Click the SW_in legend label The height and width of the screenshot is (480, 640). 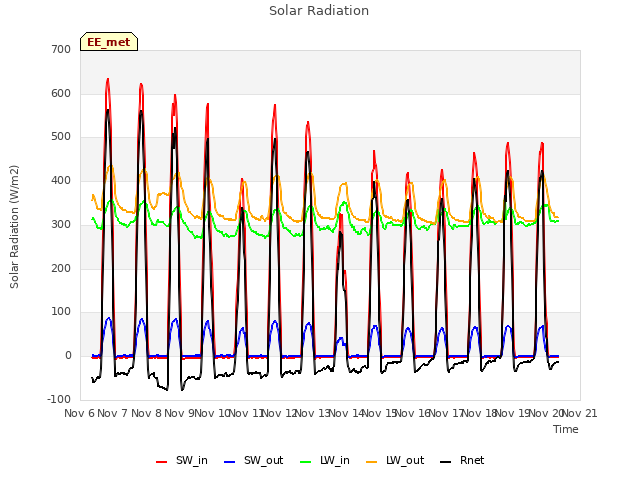tap(192, 460)
